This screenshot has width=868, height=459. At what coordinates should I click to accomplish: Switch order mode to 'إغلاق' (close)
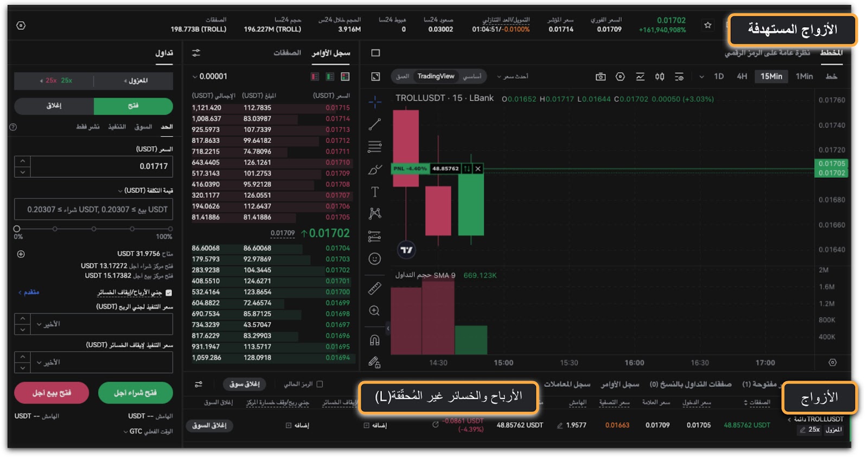(54, 106)
